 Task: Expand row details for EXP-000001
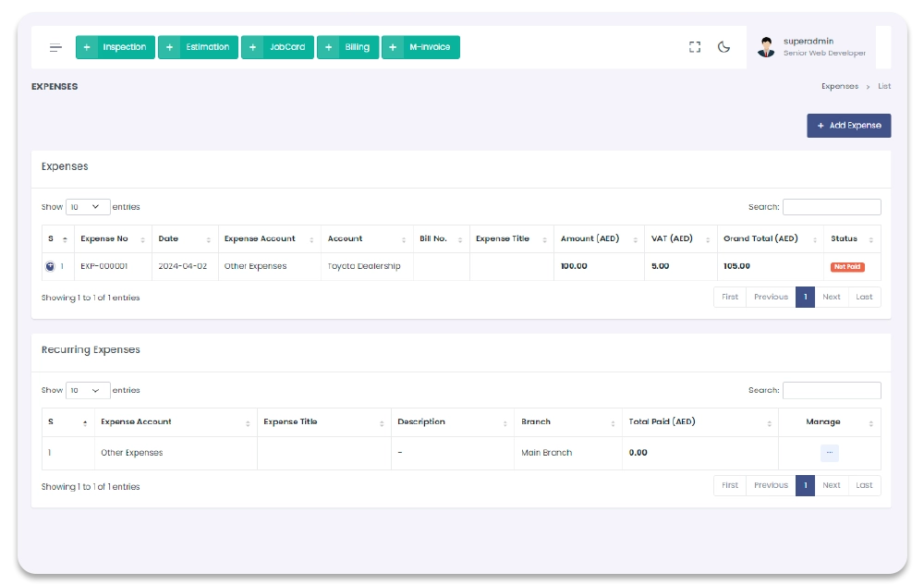(50, 266)
